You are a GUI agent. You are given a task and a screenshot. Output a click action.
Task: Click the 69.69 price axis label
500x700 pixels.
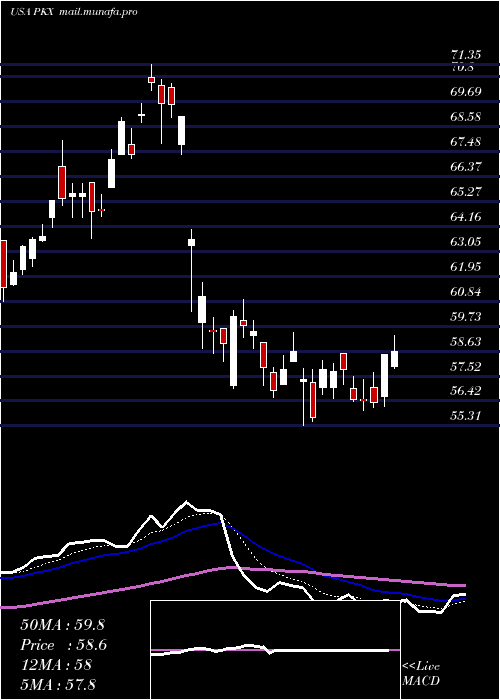point(466,92)
